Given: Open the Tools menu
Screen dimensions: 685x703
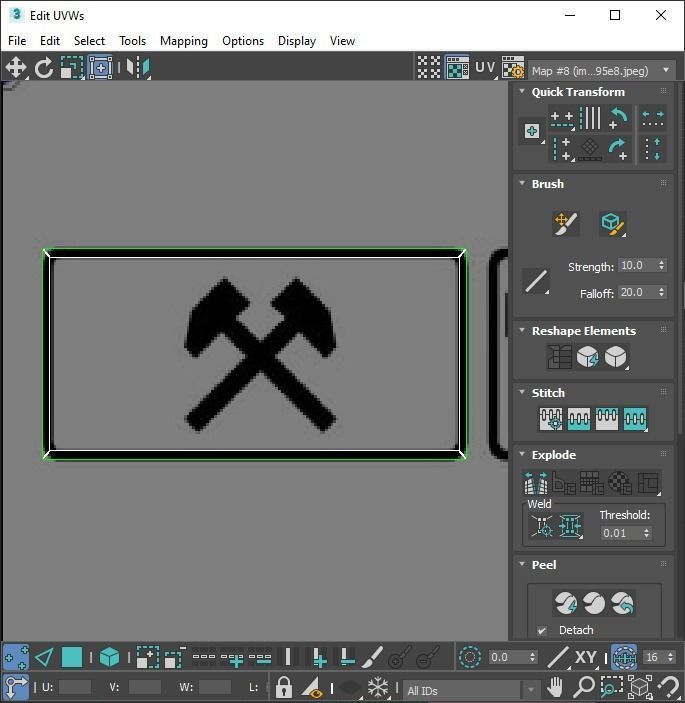Looking at the screenshot, I should coord(132,41).
